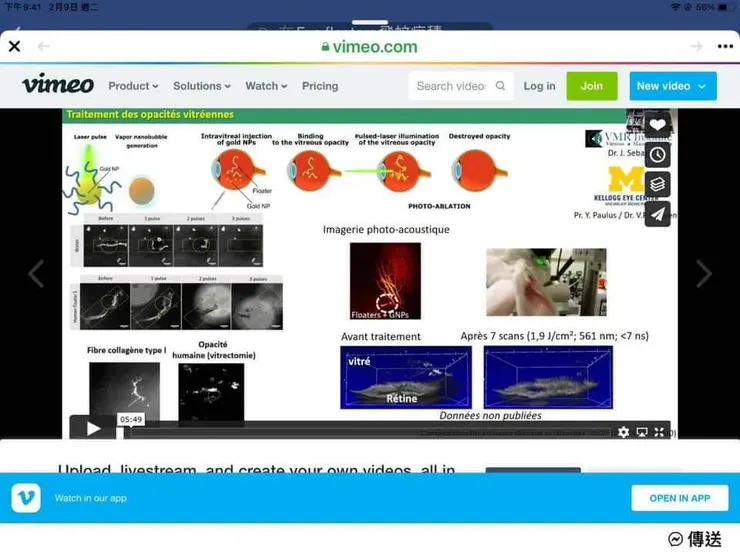The width and height of the screenshot is (740, 555).
Task: Add video to Watch Later clock icon
Action: tap(657, 155)
